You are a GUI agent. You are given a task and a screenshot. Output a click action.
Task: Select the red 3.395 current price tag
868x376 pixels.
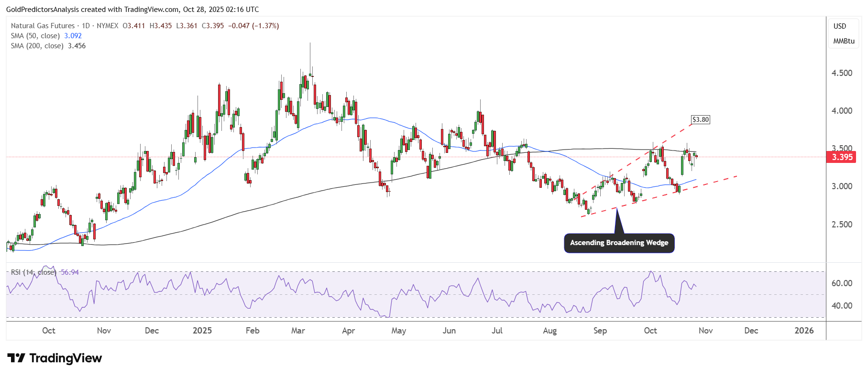point(842,157)
